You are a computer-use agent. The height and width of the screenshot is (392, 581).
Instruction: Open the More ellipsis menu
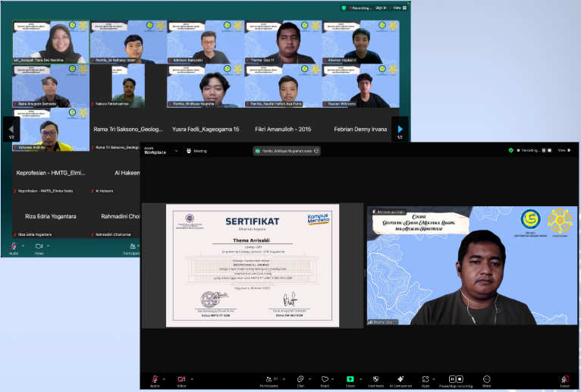point(486,379)
